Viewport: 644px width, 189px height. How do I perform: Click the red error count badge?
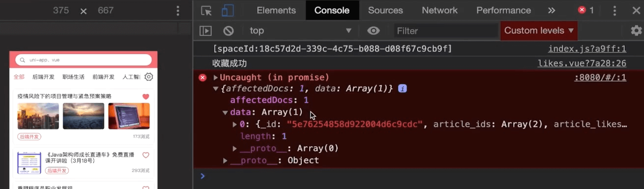click(x=586, y=10)
